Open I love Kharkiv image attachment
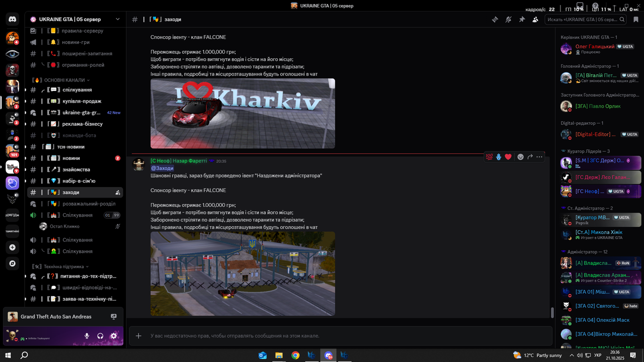The height and width of the screenshot is (362, 644). click(x=243, y=113)
